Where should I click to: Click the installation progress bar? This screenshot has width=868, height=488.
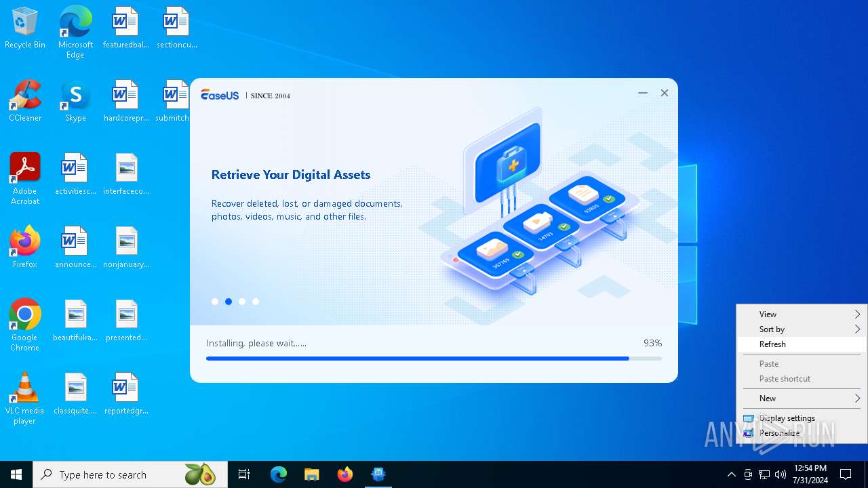pyautogui.click(x=434, y=359)
